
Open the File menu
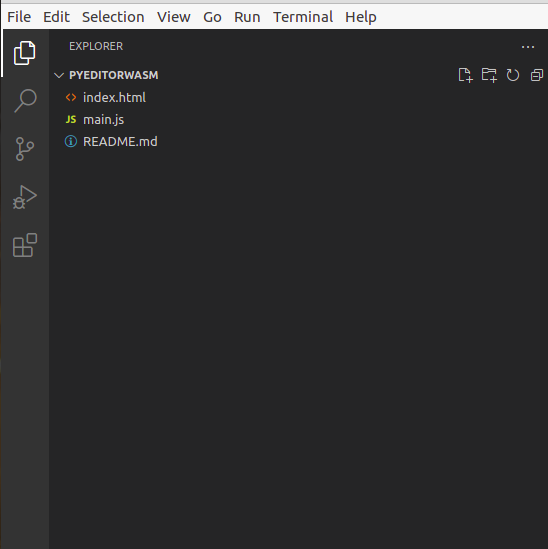tap(19, 17)
